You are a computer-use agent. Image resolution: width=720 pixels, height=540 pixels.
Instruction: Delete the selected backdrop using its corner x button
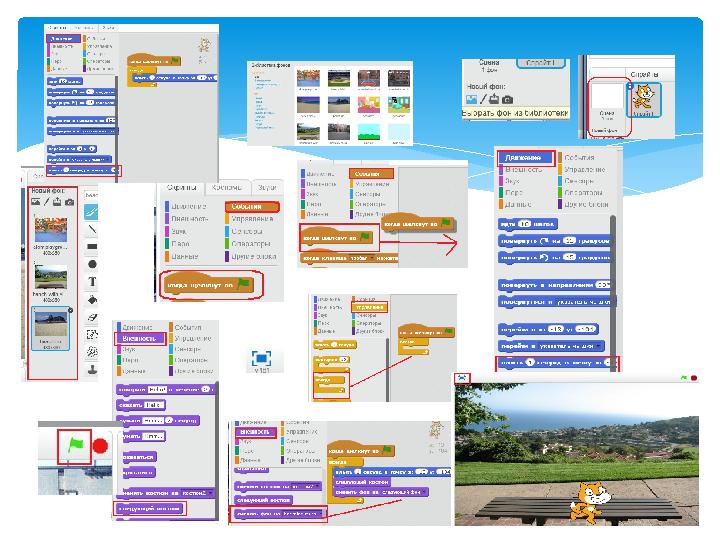click(x=70, y=310)
